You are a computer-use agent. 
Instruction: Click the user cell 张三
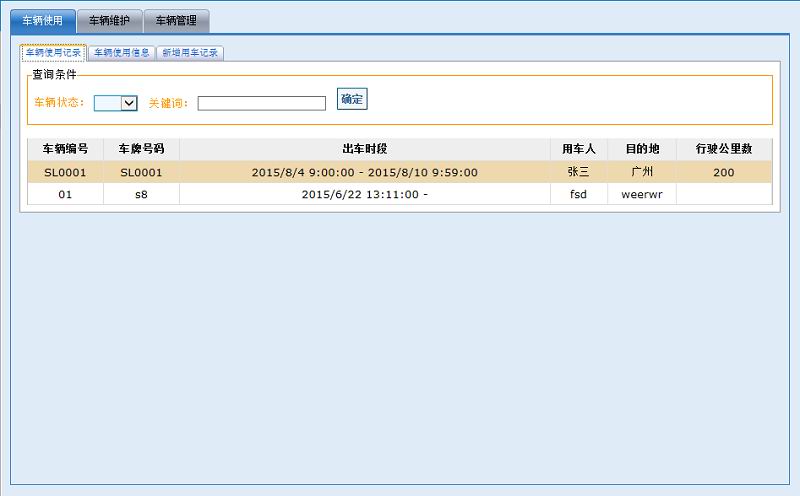coord(579,172)
